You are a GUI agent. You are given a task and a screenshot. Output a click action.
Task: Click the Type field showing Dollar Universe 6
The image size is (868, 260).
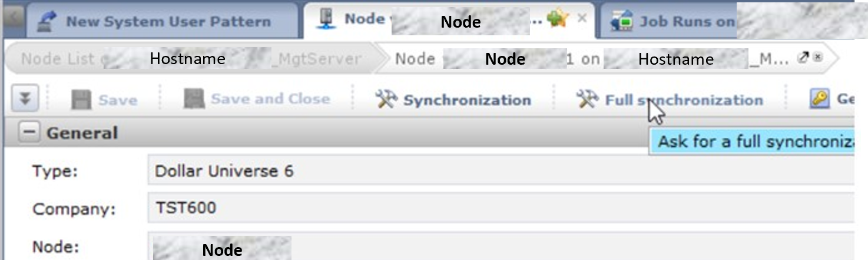click(501, 171)
